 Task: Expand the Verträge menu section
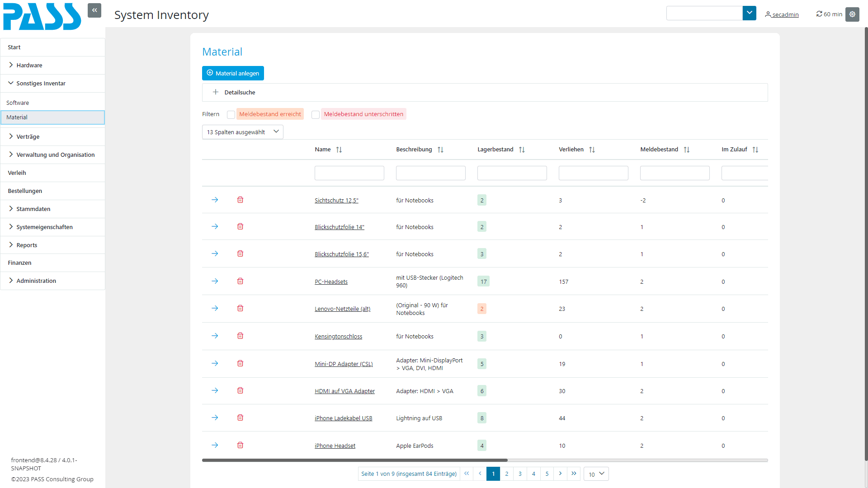tap(52, 136)
